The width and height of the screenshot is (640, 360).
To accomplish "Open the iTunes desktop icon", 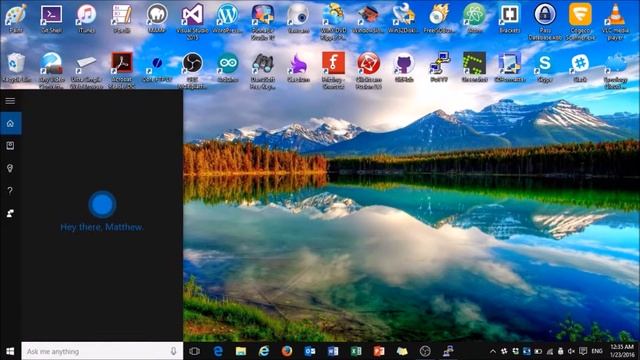I will click(86, 18).
